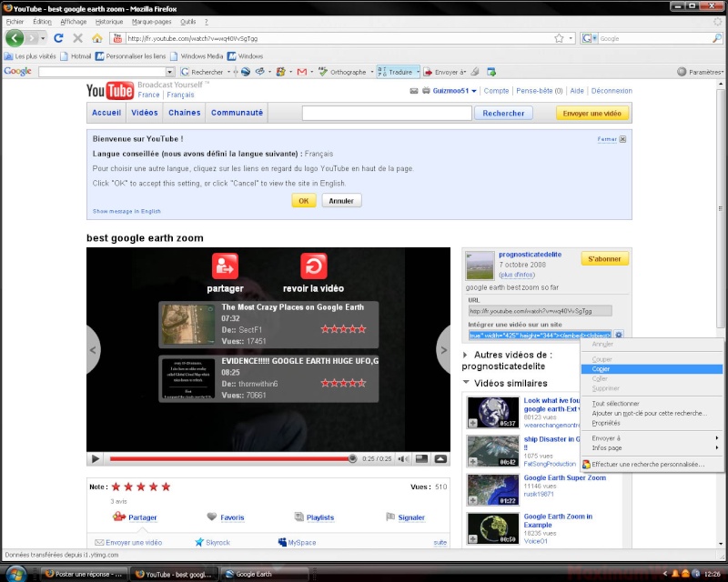Click Envoyer à in Google toolbar

[x=444, y=72]
